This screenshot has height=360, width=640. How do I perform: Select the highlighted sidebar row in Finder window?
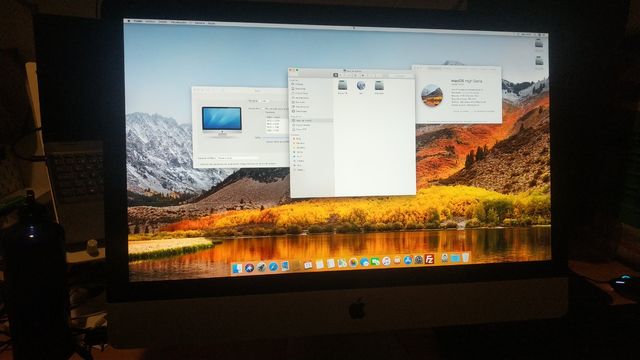pos(311,120)
